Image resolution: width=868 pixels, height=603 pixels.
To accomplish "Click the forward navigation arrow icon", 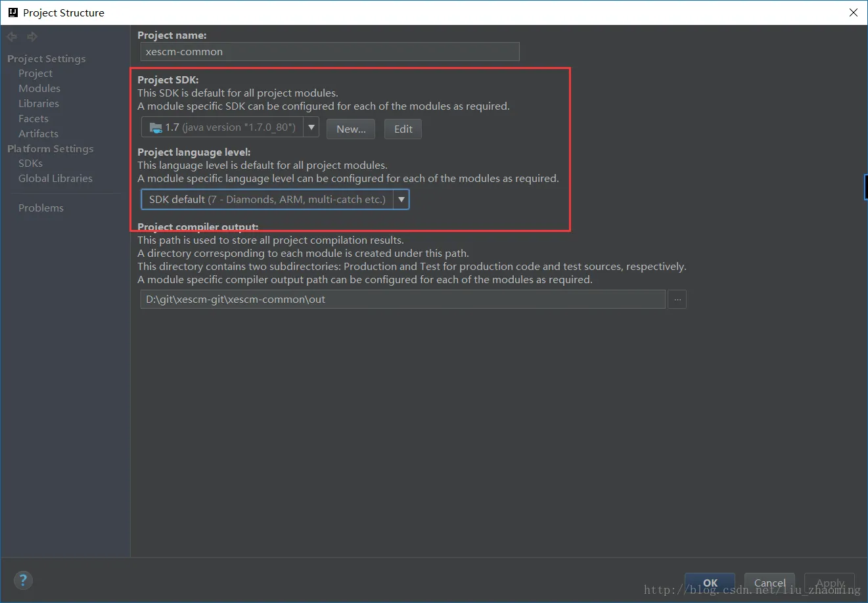I will (32, 37).
